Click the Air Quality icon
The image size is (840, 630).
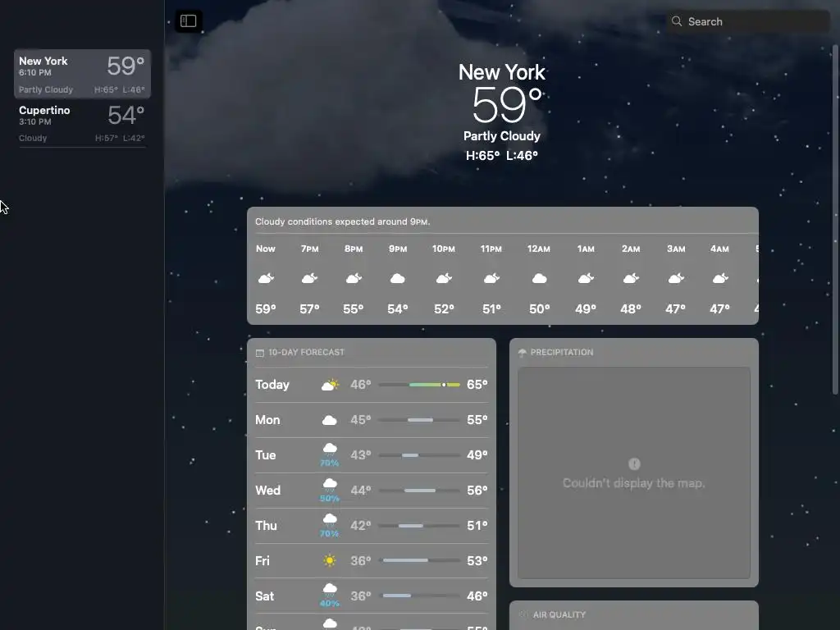pos(523,614)
